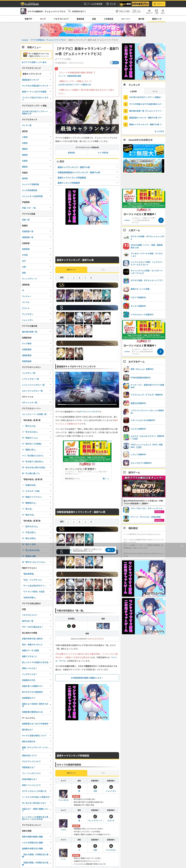Expand the ジェネモン一覧 sidebar item
This screenshot has height=868, width=186.
tap(37, 373)
